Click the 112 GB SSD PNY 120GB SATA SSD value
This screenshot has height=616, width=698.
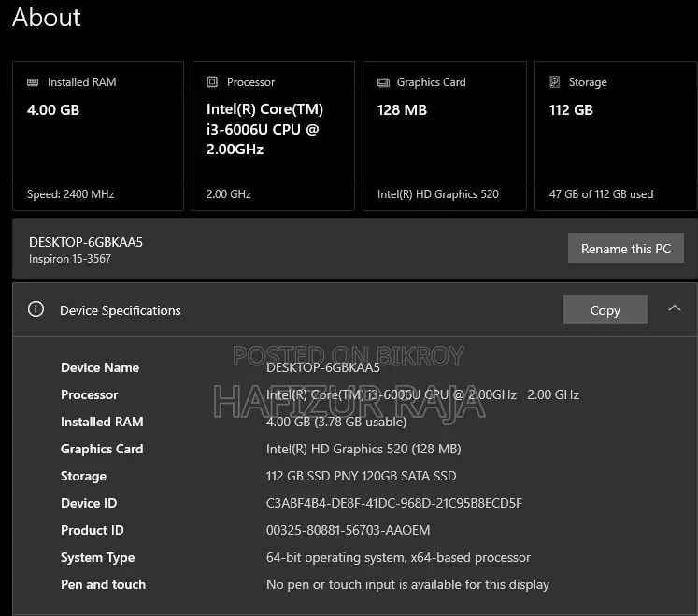pyautogui.click(x=361, y=476)
